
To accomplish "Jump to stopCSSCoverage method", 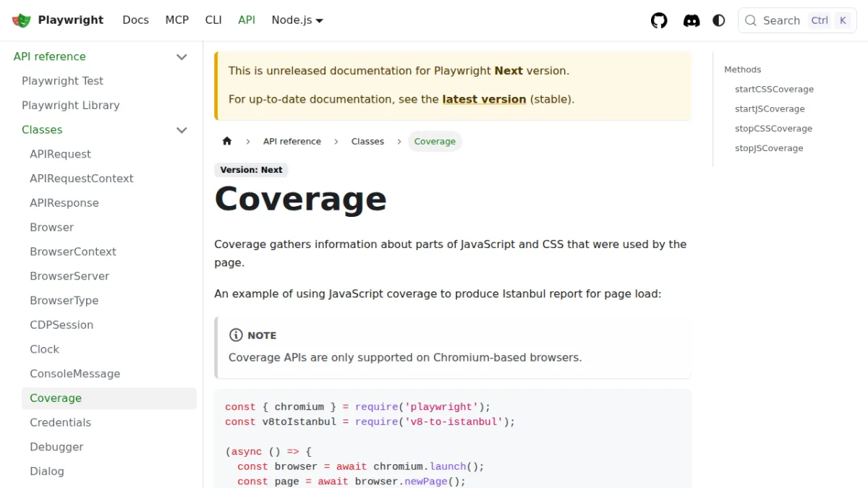I will click(773, 129).
